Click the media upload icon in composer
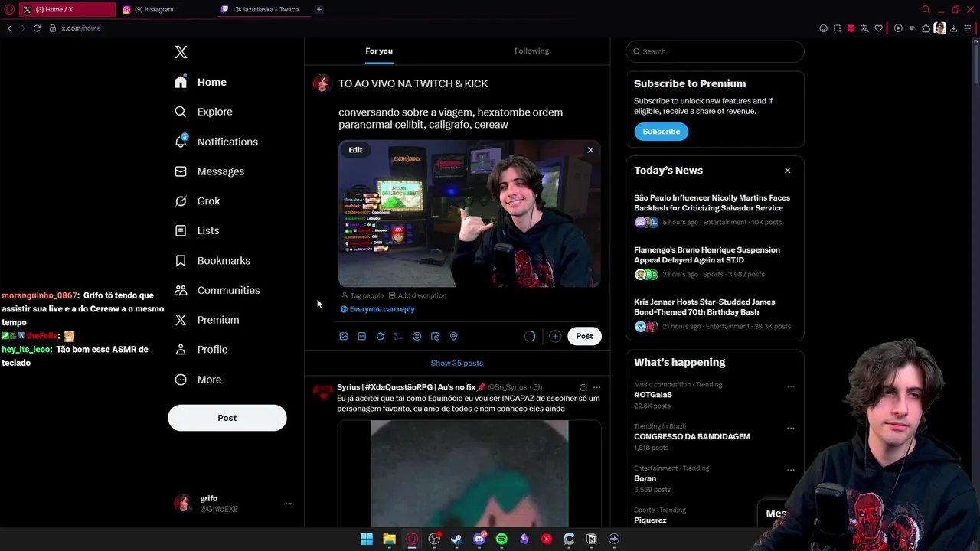The image size is (980, 551). (344, 336)
